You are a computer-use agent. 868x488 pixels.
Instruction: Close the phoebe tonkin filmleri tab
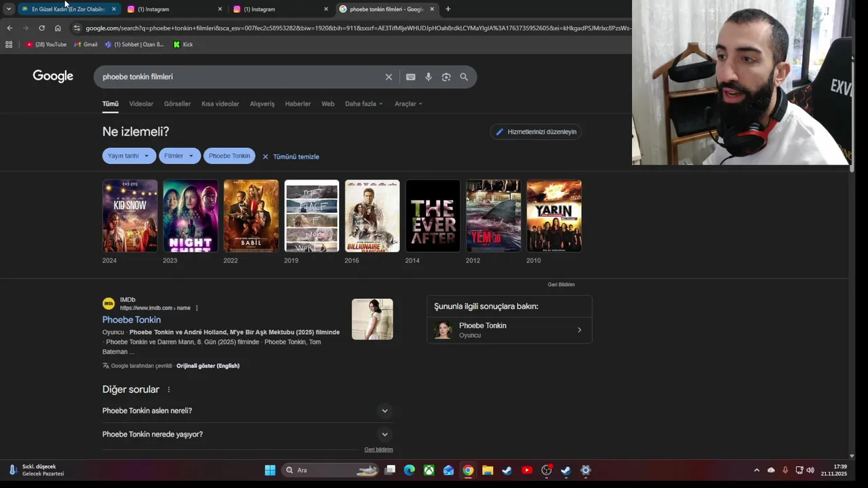(x=432, y=9)
